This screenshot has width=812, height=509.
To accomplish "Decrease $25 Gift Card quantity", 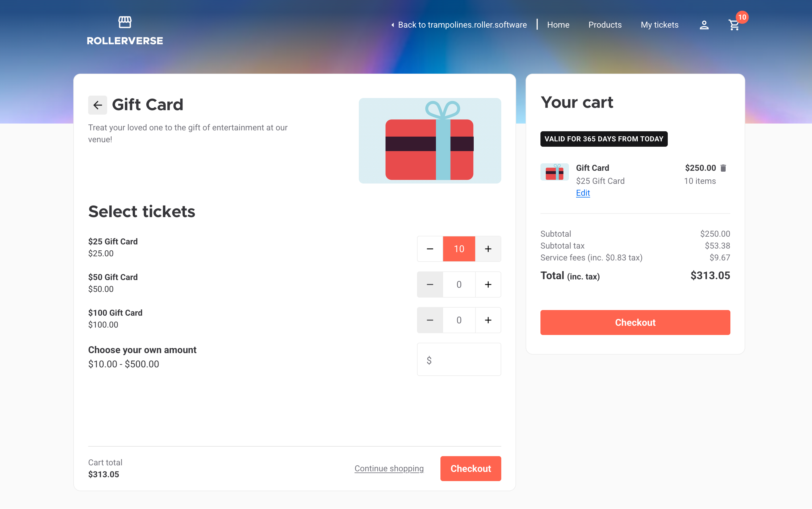I will point(430,249).
